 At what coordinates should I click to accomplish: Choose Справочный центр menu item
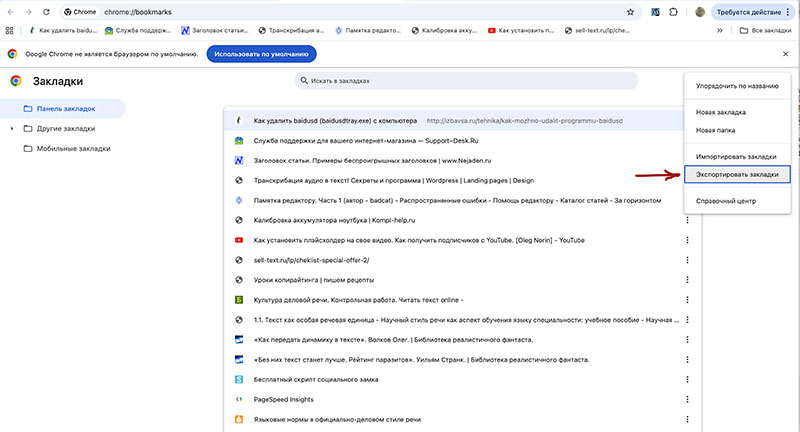(737, 201)
